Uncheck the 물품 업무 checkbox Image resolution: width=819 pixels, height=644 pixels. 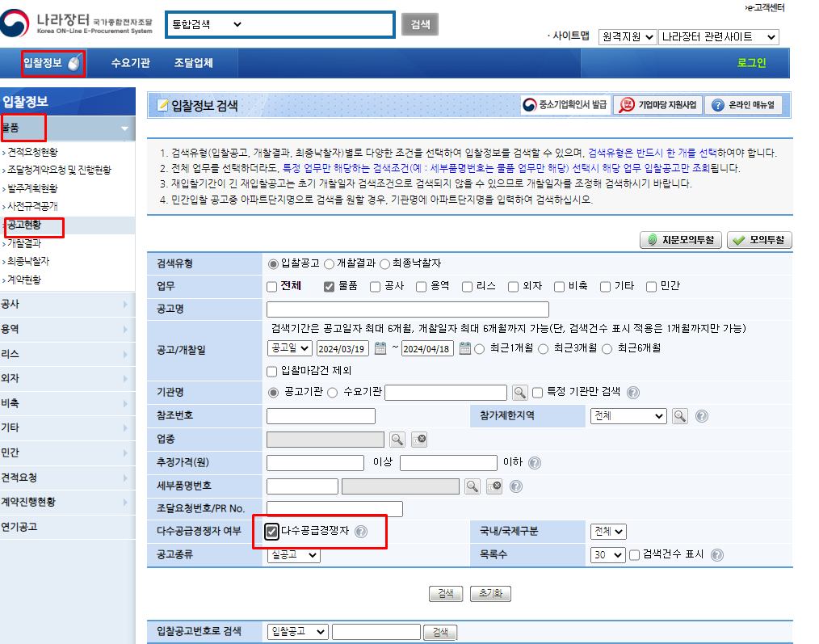click(x=329, y=287)
